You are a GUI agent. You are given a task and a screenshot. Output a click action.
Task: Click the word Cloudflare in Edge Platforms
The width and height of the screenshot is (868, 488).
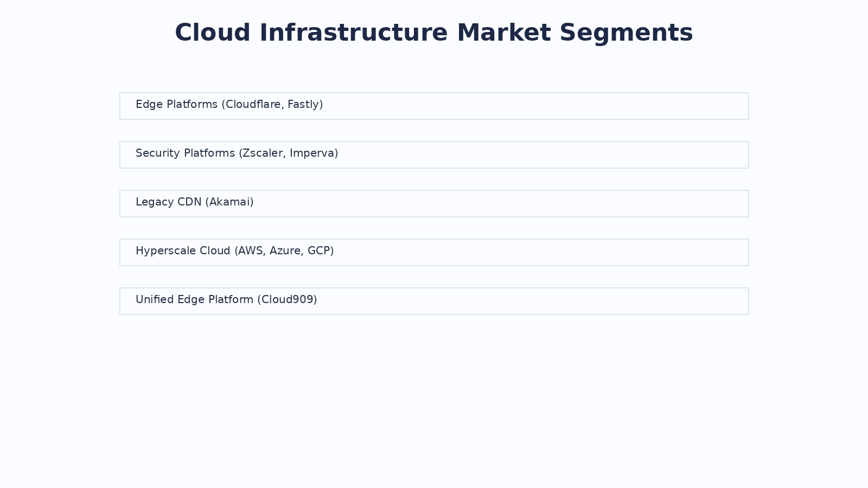253,105
